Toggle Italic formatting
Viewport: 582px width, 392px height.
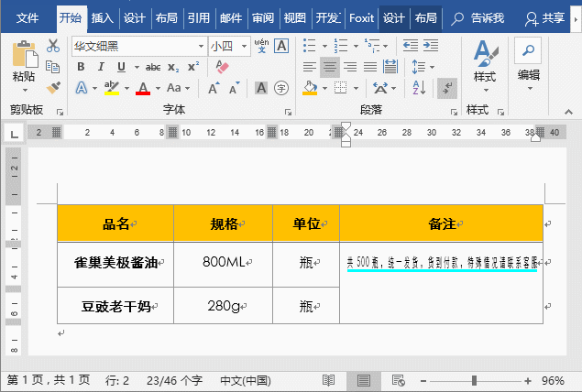coord(98,67)
